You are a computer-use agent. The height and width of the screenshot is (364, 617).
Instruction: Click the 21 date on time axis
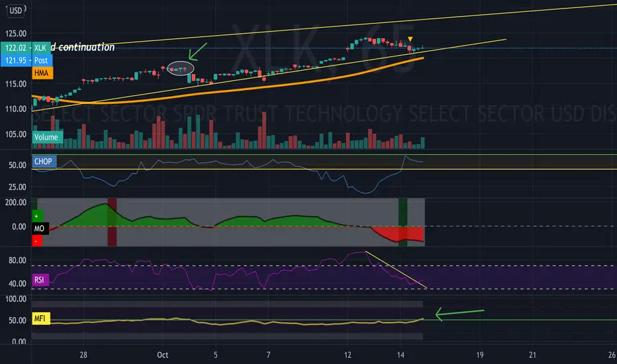(x=532, y=355)
